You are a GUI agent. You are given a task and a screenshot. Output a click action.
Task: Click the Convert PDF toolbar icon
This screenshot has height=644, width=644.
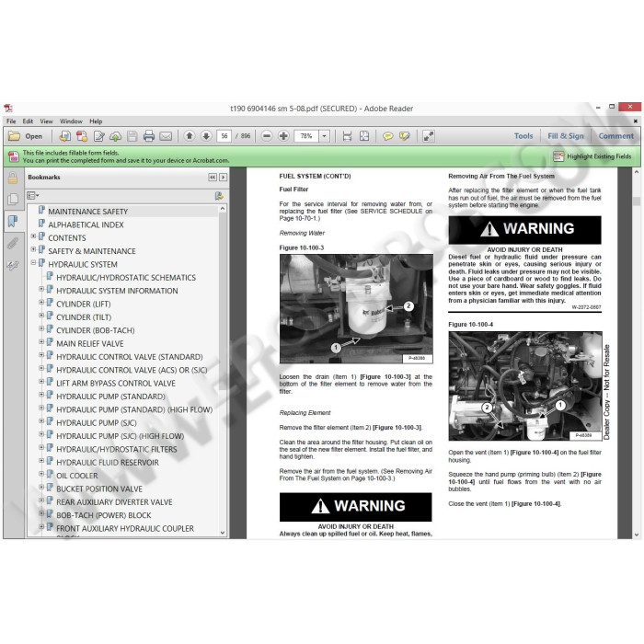(82, 136)
